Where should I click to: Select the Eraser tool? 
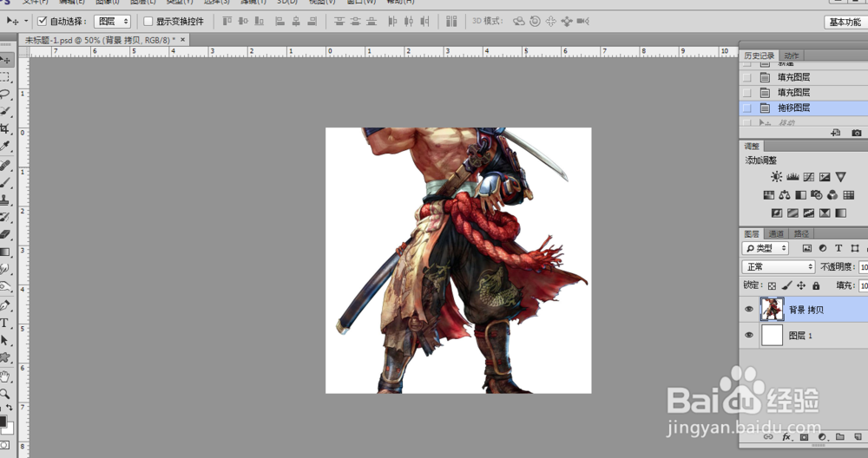[5, 234]
